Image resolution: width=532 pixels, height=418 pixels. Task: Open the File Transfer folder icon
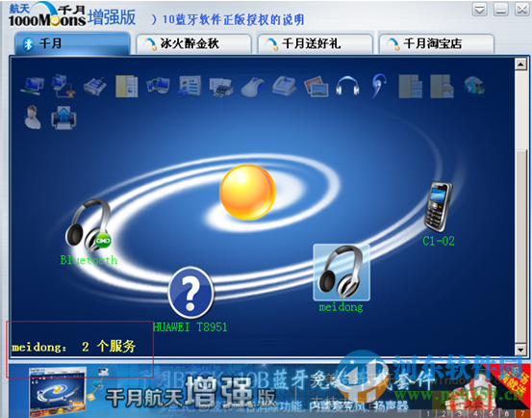(127, 87)
